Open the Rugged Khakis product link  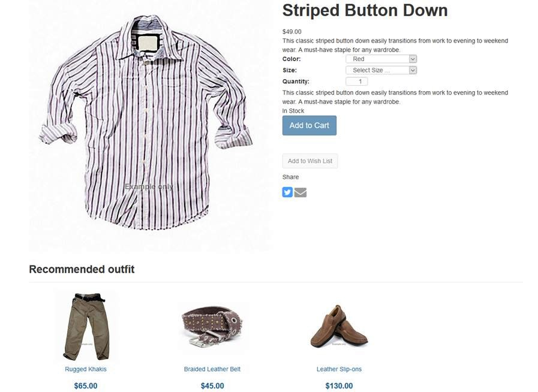point(86,369)
